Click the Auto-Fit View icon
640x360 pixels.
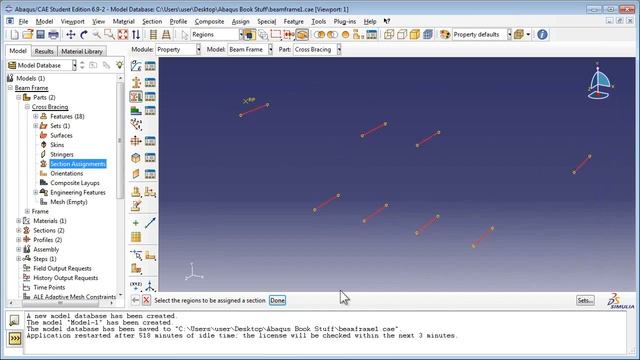pyautogui.click(x=122, y=35)
